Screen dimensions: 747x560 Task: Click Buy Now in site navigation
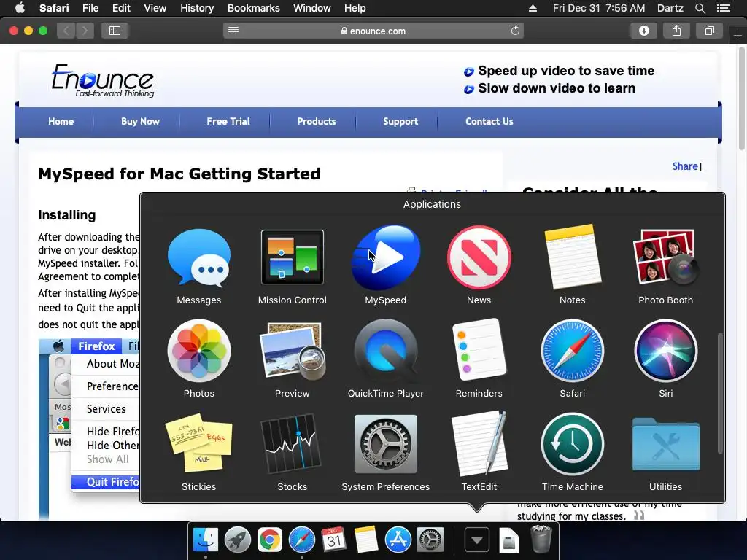140,122
